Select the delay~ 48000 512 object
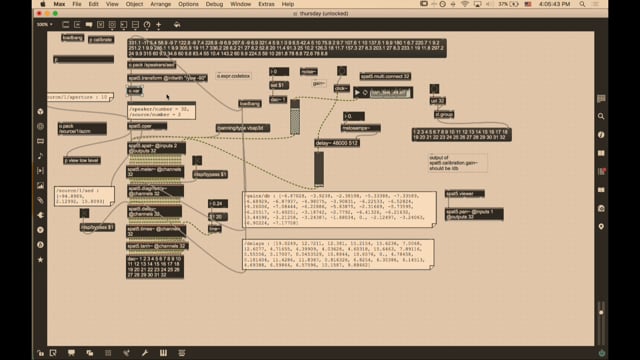 (337, 143)
